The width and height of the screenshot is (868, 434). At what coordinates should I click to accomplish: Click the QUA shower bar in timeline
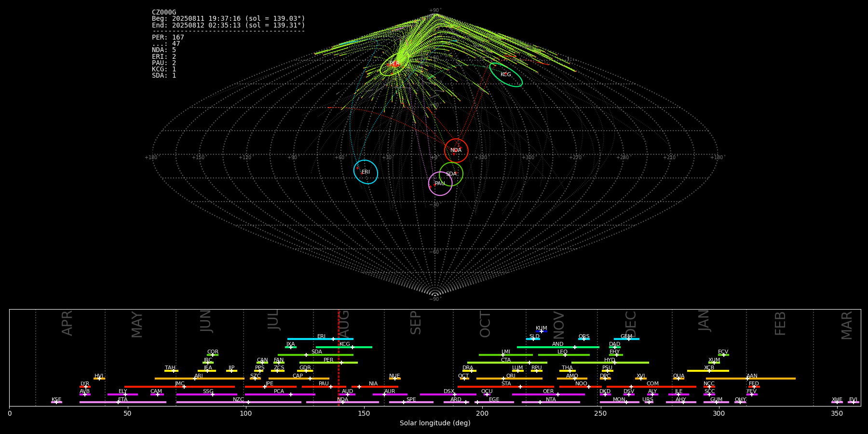point(678,379)
